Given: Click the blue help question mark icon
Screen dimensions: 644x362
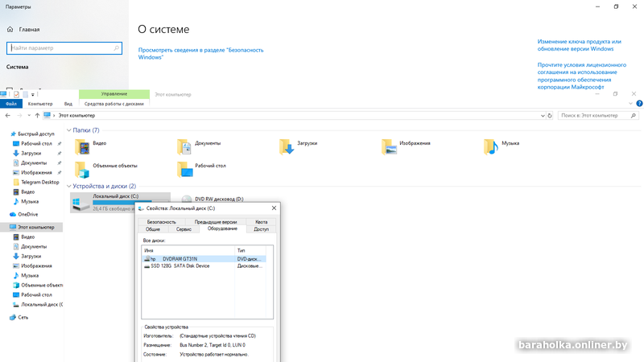Looking at the screenshot, I should (x=639, y=104).
